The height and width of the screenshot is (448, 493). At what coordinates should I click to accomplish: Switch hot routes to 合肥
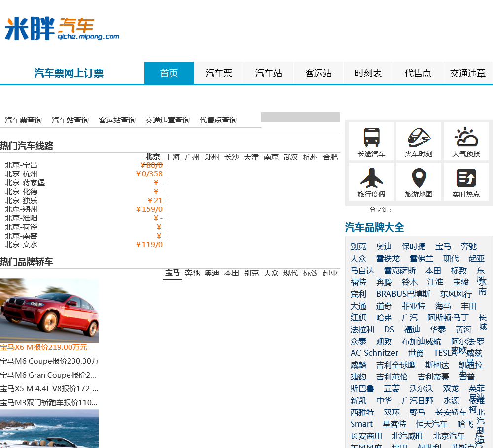330,157
